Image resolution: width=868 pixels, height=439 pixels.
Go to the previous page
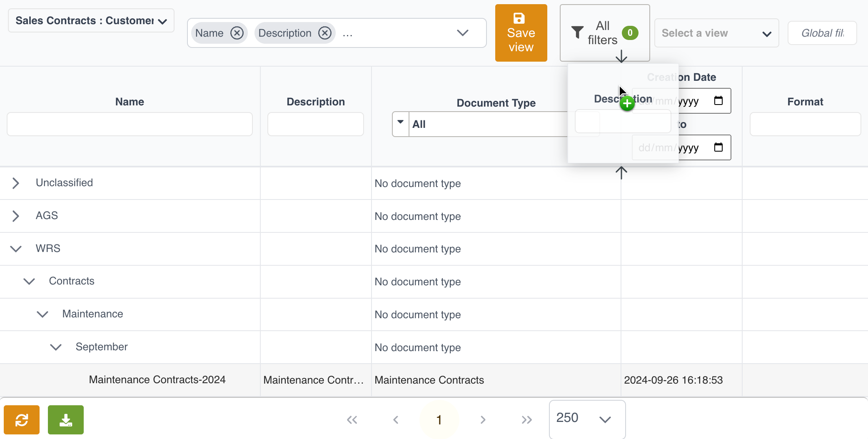click(x=396, y=420)
